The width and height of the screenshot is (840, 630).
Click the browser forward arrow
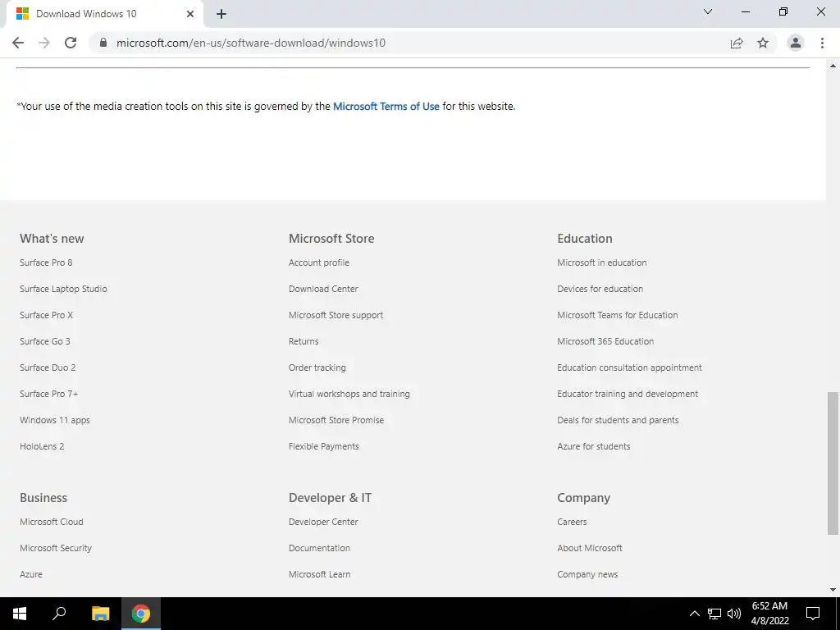coord(44,43)
